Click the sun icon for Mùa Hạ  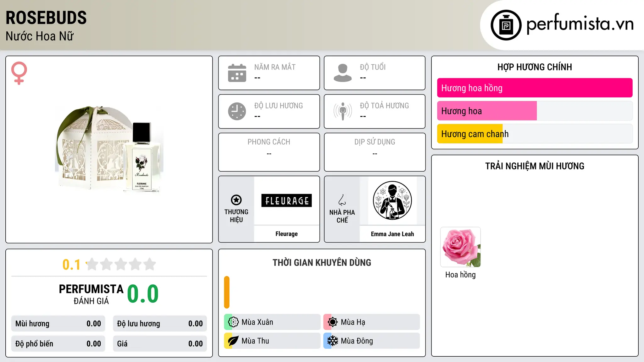333,322
